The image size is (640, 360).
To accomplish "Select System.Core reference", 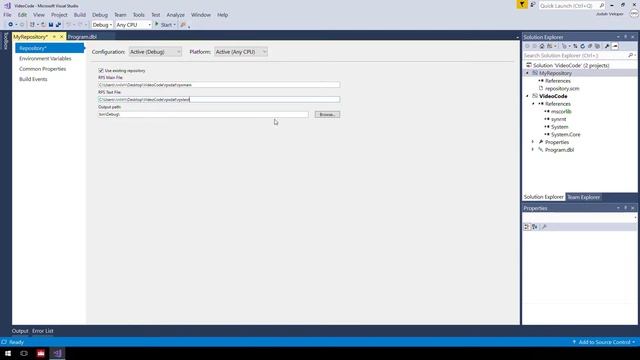I will coord(566,135).
